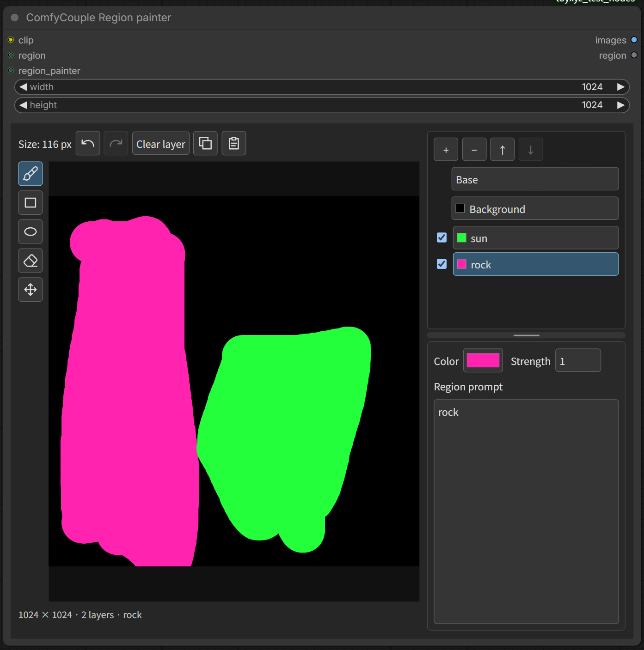
Task: Collapse node via title dot
Action: click(x=15, y=18)
